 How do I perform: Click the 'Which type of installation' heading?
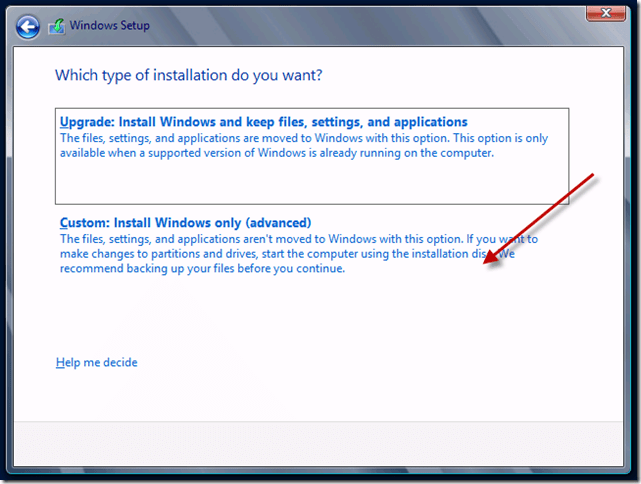tap(188, 75)
